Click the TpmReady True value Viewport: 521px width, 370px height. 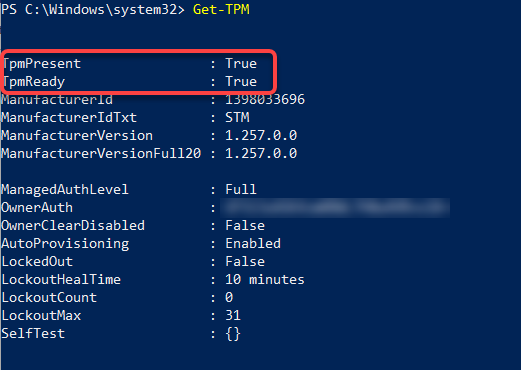point(241,81)
